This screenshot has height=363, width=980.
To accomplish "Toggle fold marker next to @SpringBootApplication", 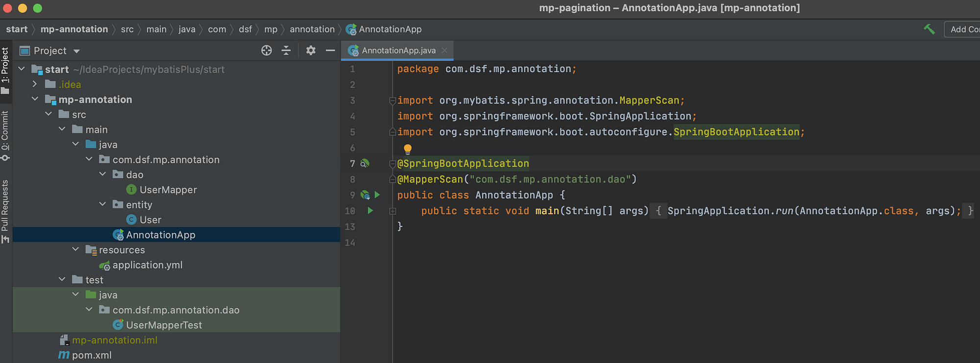I will click(x=392, y=163).
